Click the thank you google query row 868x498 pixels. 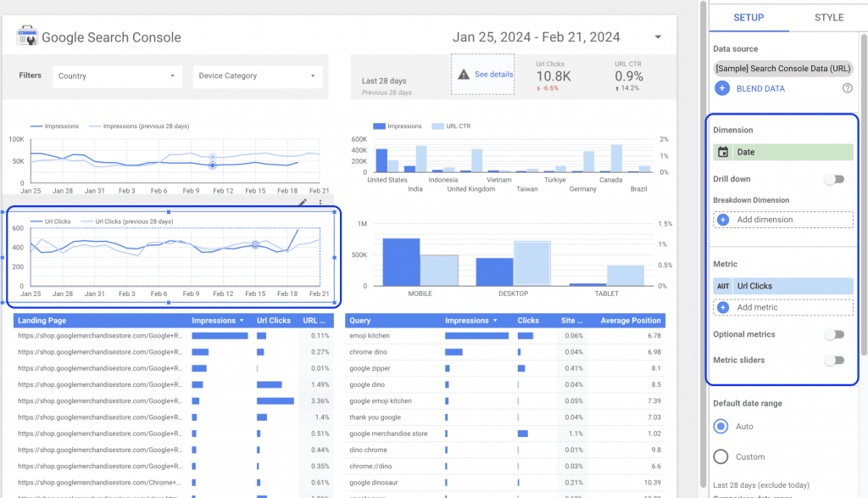(505, 417)
